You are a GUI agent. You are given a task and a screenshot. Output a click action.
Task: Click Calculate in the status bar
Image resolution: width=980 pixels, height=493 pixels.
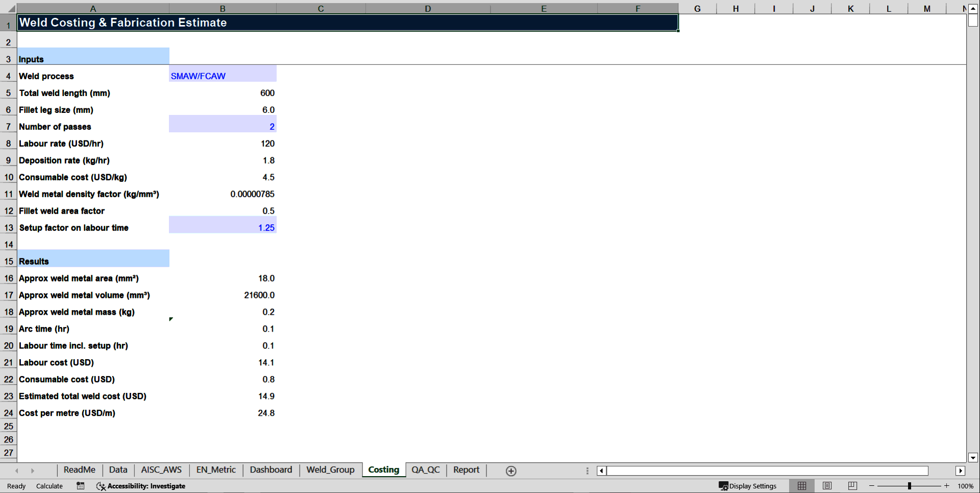pos(49,486)
